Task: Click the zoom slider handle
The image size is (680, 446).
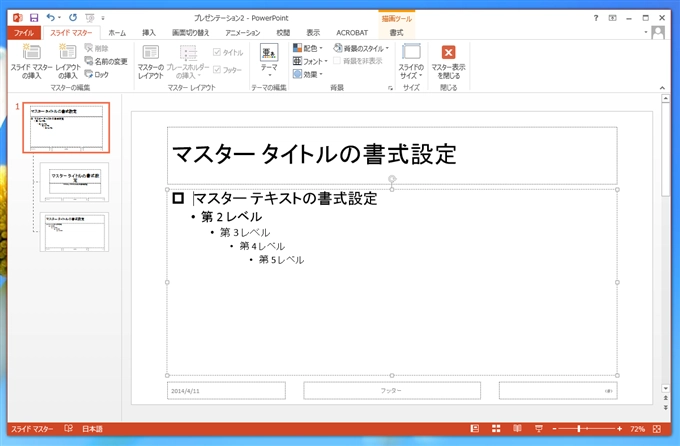Action: [579, 429]
